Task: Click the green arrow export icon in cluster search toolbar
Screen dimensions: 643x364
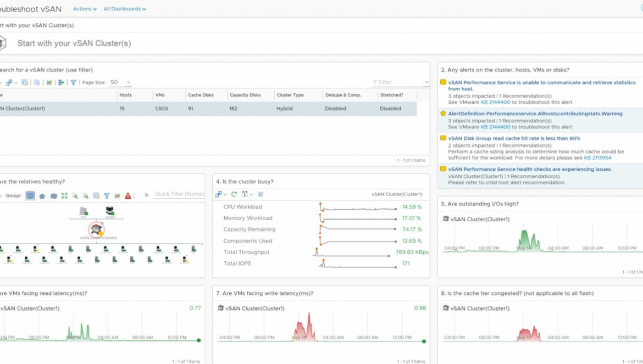Action: click(x=61, y=82)
